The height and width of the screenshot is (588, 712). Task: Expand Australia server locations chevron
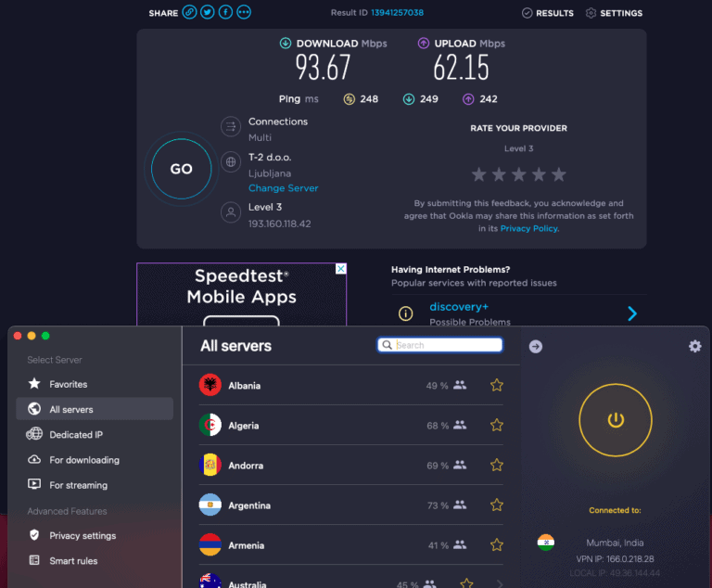click(x=500, y=584)
